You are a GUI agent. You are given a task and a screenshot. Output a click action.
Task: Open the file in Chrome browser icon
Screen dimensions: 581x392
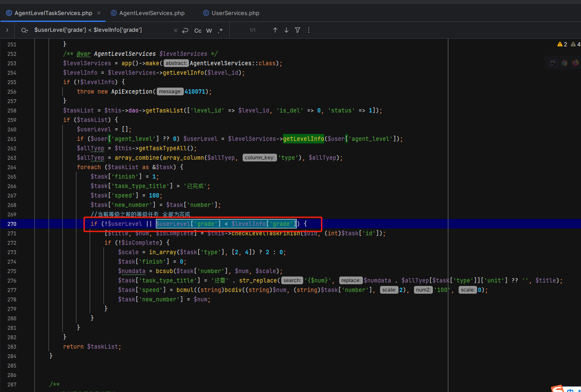click(x=564, y=63)
